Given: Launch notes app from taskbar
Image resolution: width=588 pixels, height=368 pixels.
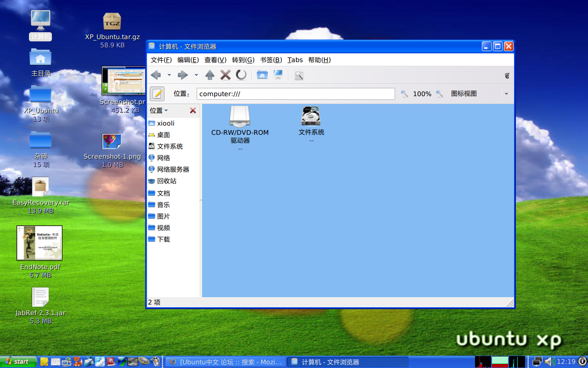Looking at the screenshot, I should pos(45,362).
